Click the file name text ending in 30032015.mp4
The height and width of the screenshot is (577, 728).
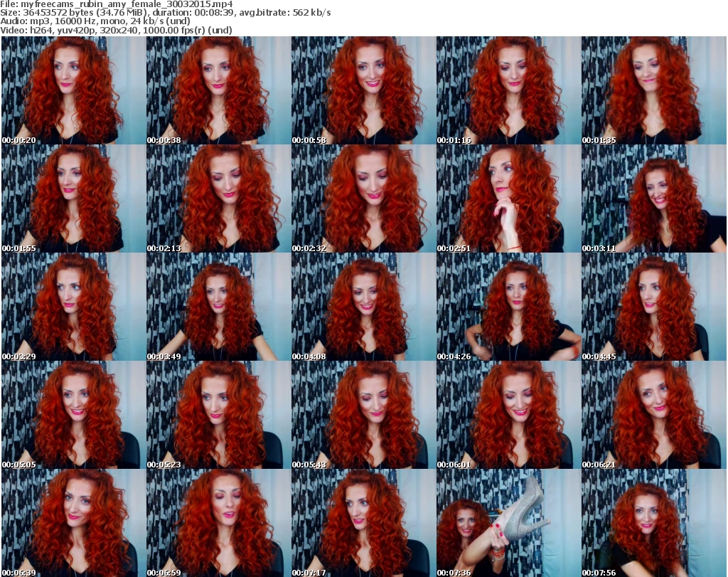pyautogui.click(x=127, y=4)
